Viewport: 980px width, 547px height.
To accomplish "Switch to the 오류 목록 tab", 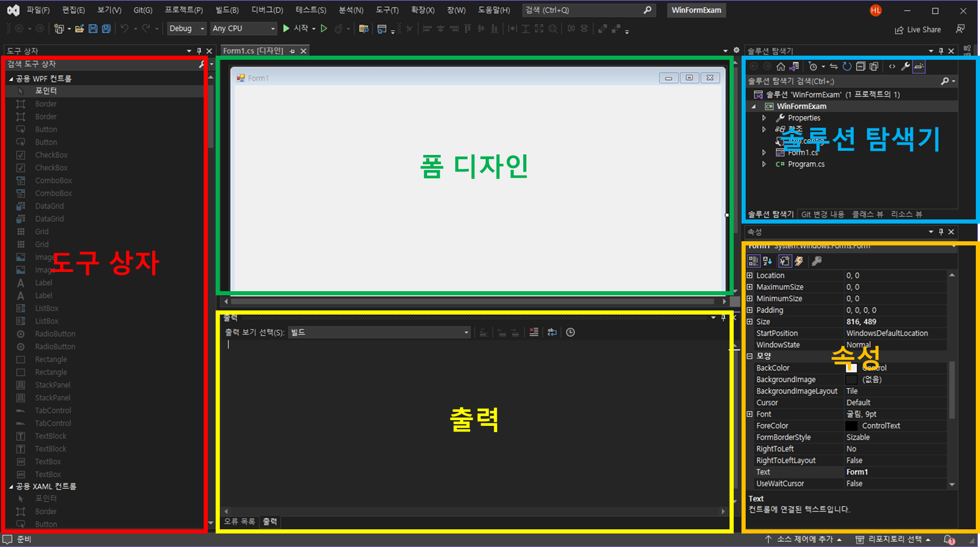I will pyautogui.click(x=240, y=522).
